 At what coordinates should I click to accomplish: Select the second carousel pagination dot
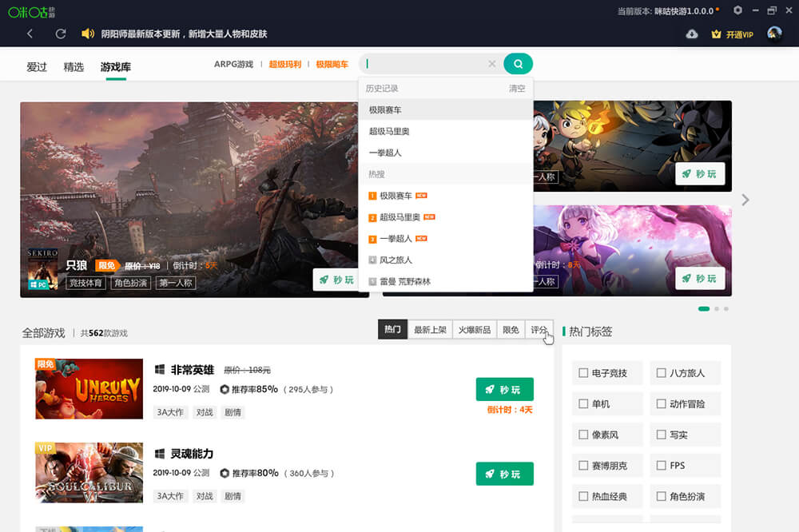point(718,308)
